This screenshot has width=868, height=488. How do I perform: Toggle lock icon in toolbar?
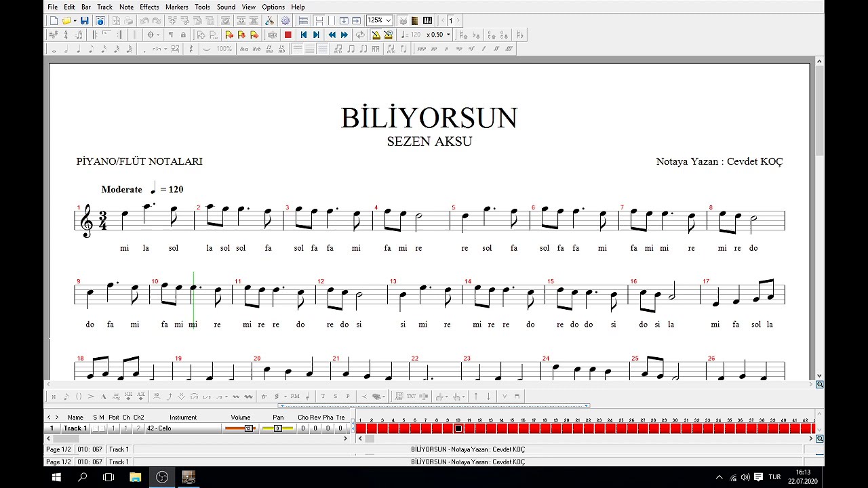(183, 35)
